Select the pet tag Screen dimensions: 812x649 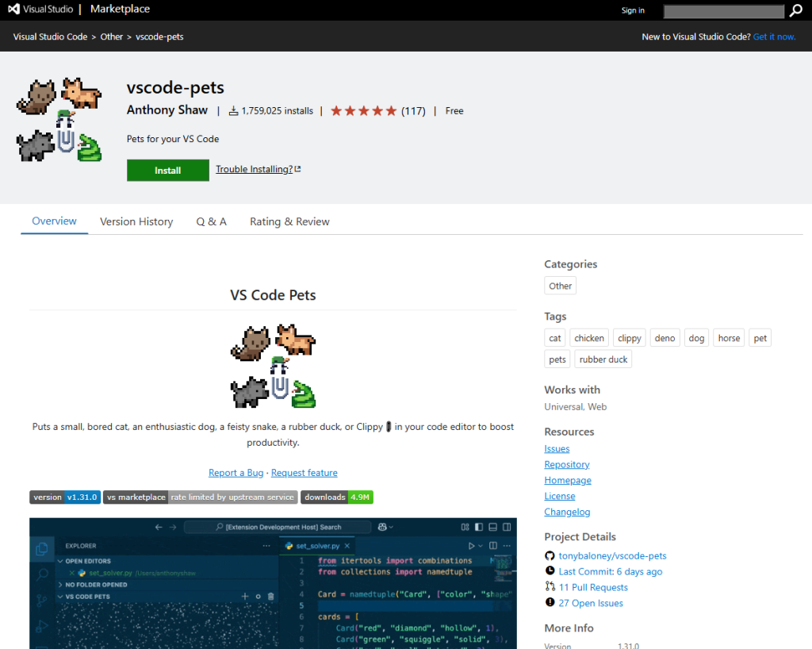click(760, 338)
